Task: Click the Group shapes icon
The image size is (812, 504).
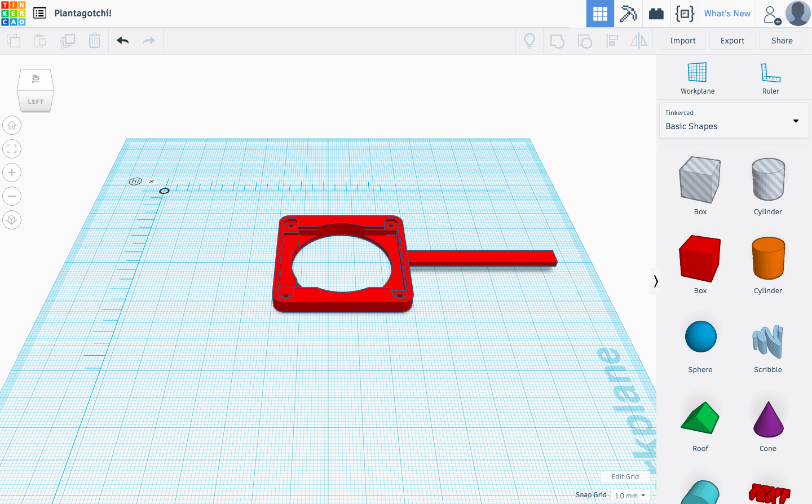Action: tap(557, 41)
